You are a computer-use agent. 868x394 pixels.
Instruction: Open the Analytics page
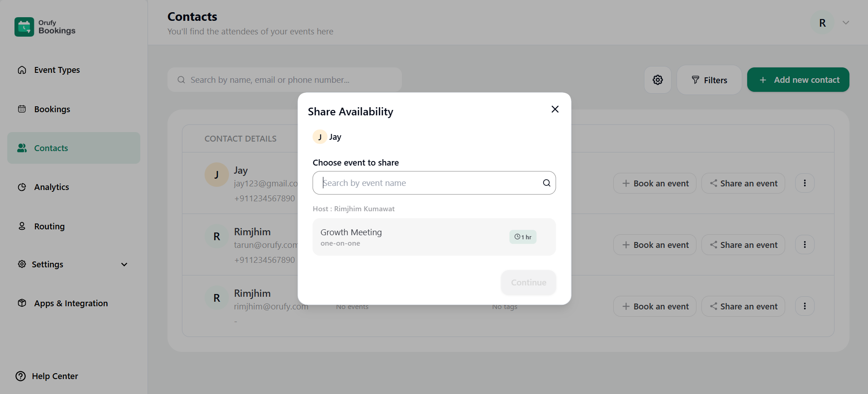tap(51, 187)
